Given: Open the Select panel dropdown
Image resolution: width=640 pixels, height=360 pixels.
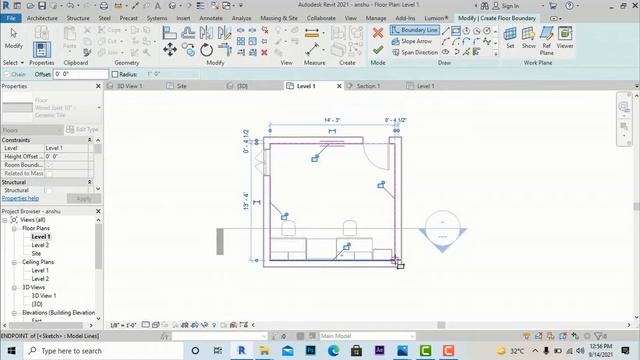Looking at the screenshot, I should pyautogui.click(x=13, y=62).
